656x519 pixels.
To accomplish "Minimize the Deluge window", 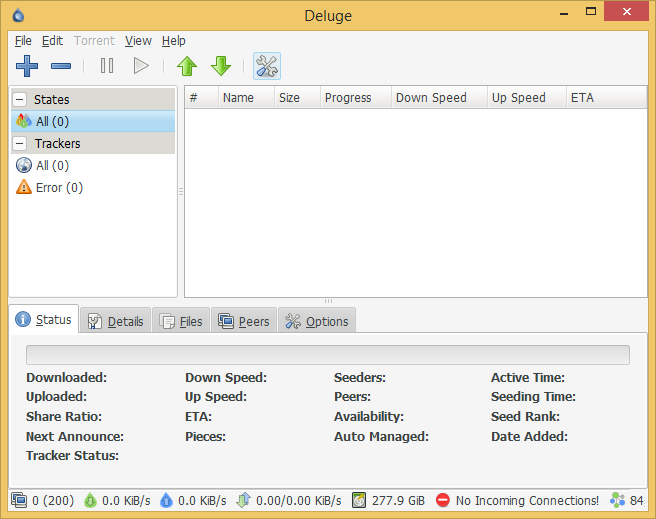I will pyautogui.click(x=564, y=13).
